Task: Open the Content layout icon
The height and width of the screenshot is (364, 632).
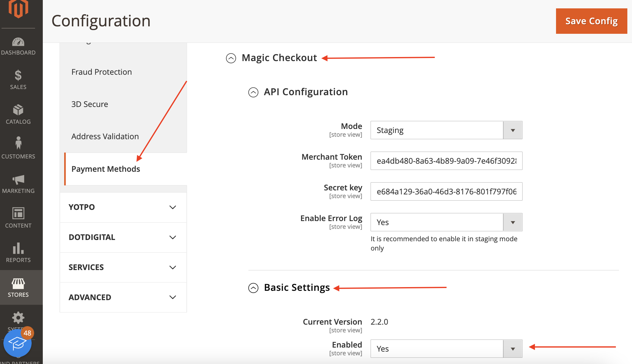Action: [x=18, y=213]
